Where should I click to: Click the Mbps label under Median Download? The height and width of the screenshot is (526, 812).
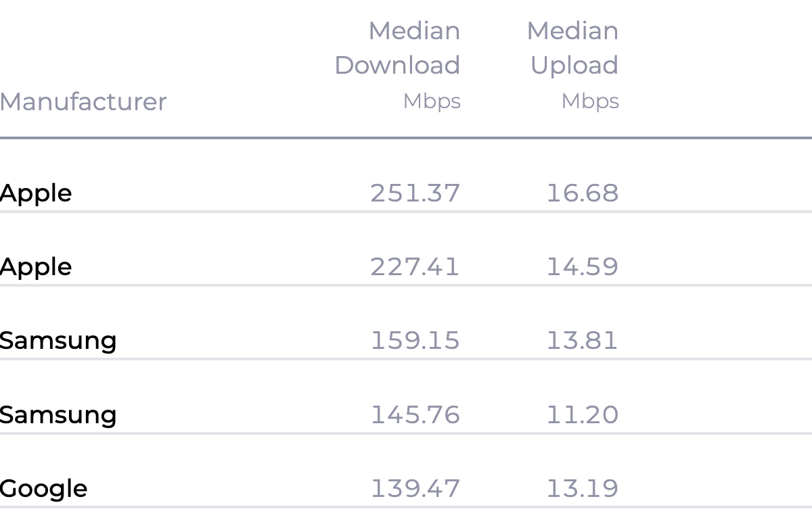pos(432,101)
